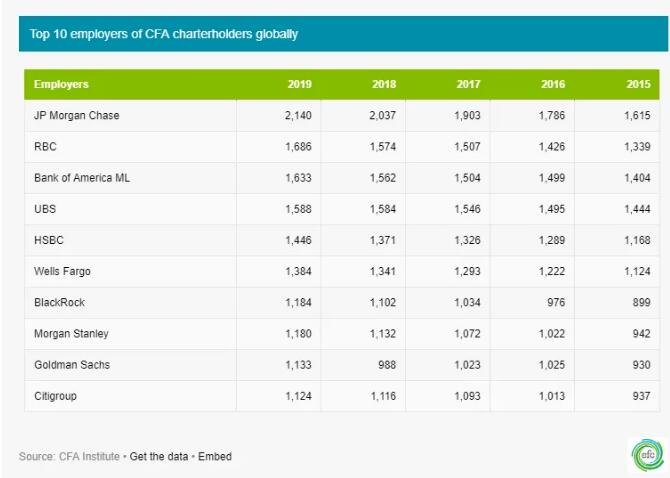Click HSBC 2019 value 1,446

point(298,240)
